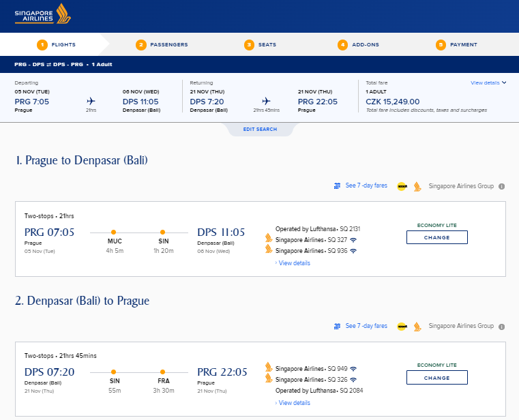Image resolution: width=519 pixels, height=420 pixels.
Task: Go to the Payment step tab
Action: (456, 45)
